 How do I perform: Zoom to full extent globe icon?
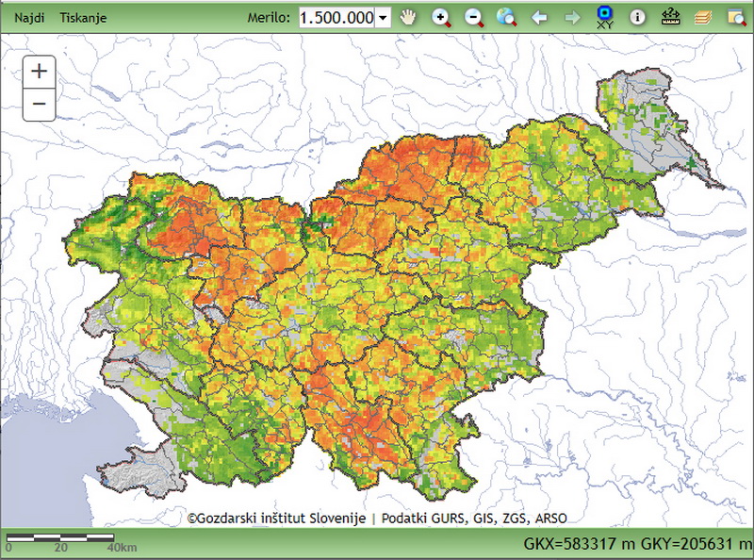(506, 18)
